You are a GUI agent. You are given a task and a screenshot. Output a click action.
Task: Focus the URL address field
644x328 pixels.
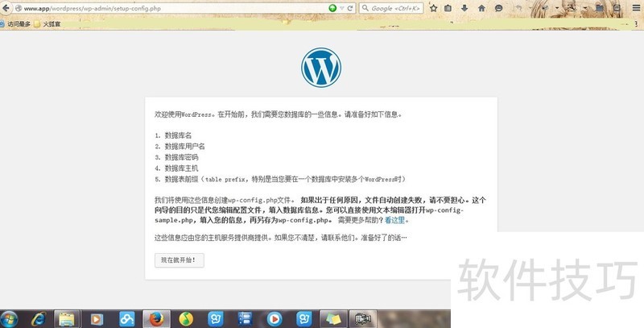pos(175,8)
